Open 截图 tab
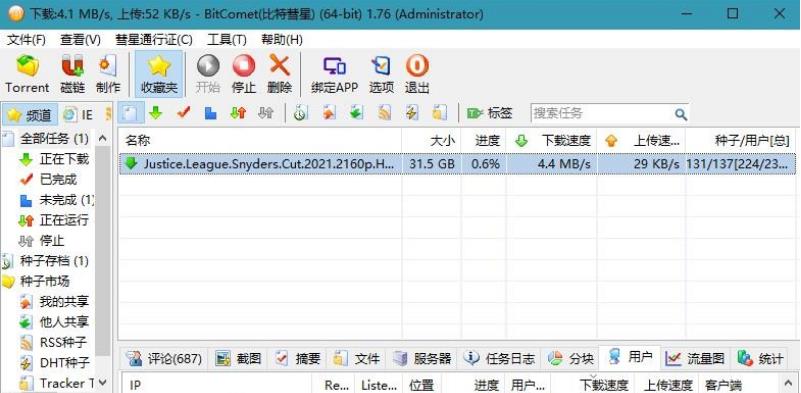The image size is (801, 393). 239,359
